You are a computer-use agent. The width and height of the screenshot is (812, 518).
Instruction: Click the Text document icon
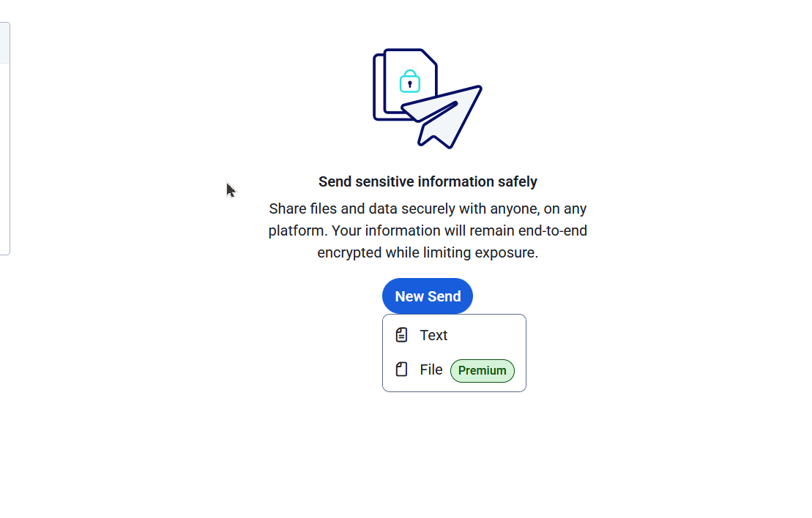[401, 335]
